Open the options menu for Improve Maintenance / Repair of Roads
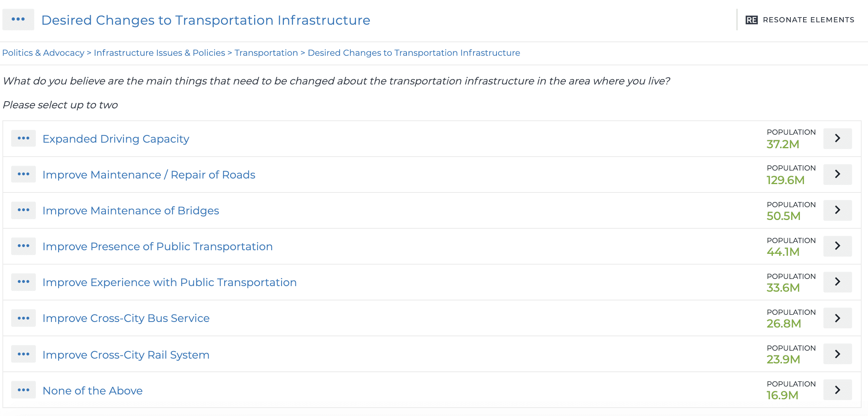868x416 pixels. coord(23,174)
